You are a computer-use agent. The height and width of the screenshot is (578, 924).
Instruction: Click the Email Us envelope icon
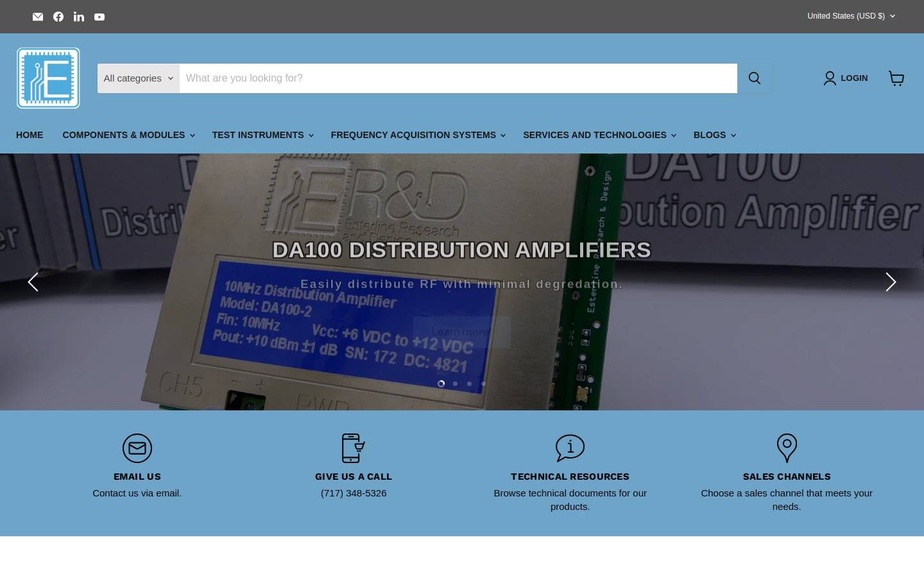(x=137, y=448)
